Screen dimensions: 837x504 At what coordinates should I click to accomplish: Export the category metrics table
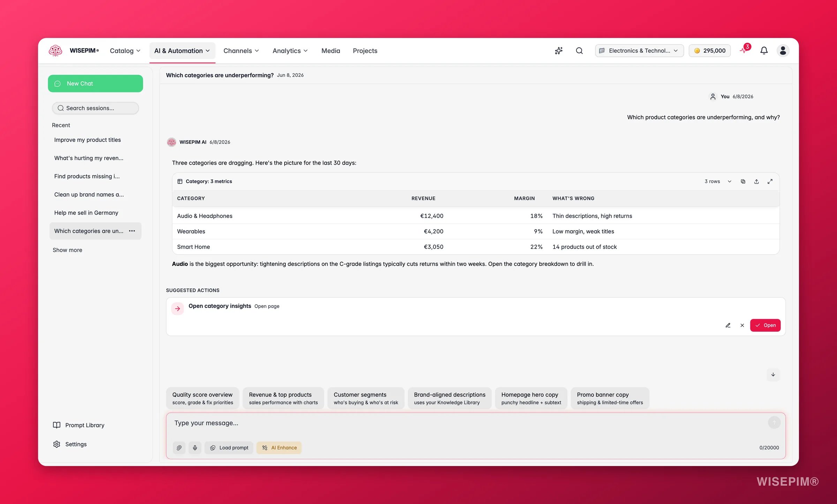pos(756,181)
